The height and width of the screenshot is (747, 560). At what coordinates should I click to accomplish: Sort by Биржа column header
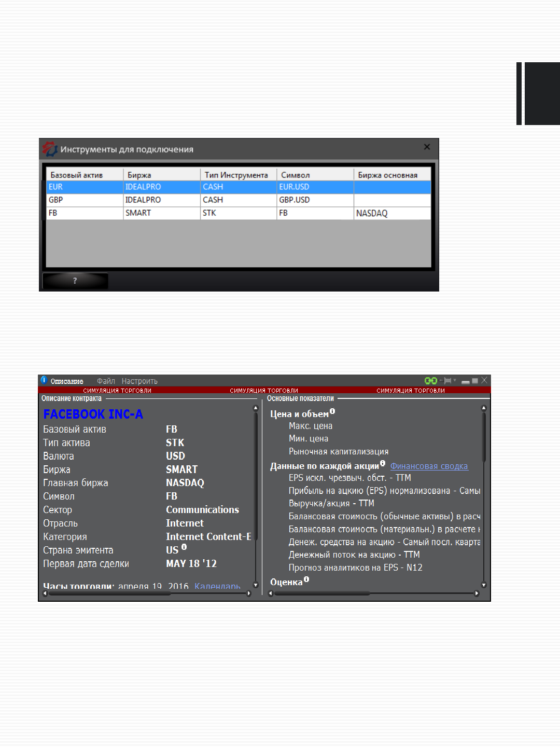tap(162, 175)
